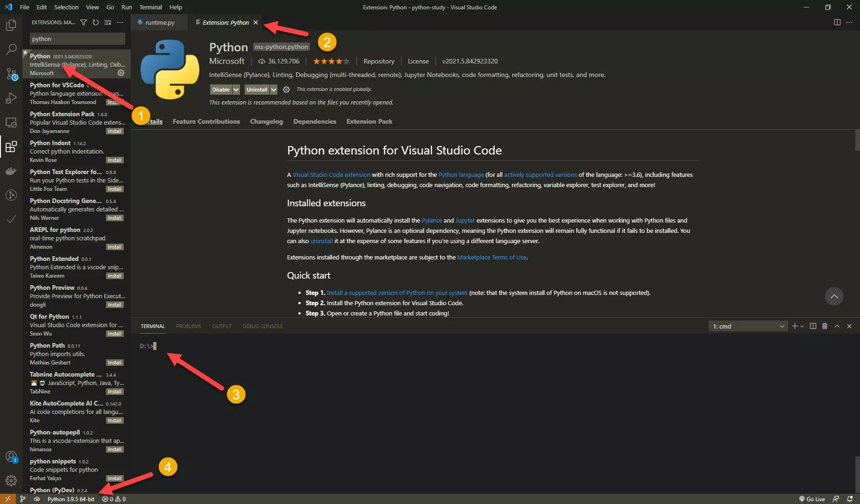This screenshot has height=504, width=860.
Task: Click the extensions search field containing python
Action: click(x=78, y=39)
